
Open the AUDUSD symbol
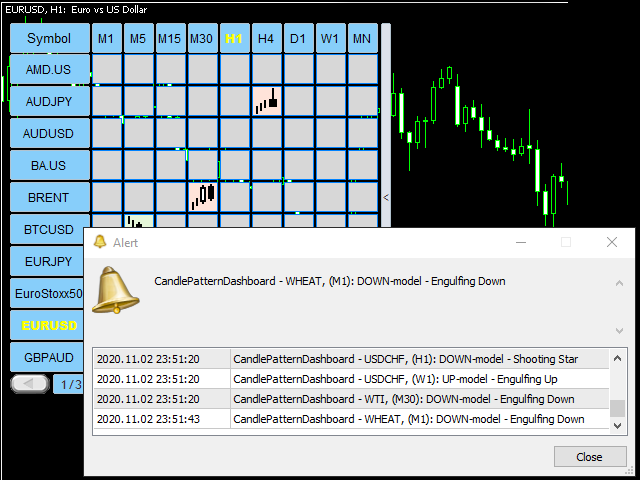click(x=49, y=133)
